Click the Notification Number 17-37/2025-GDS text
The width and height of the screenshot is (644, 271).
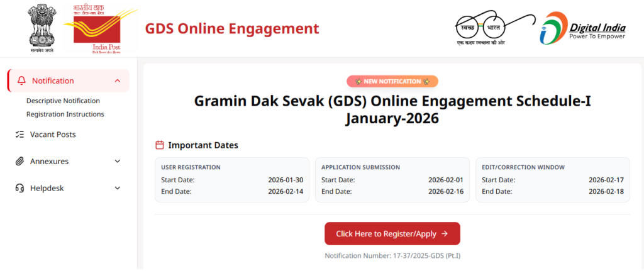(392, 256)
